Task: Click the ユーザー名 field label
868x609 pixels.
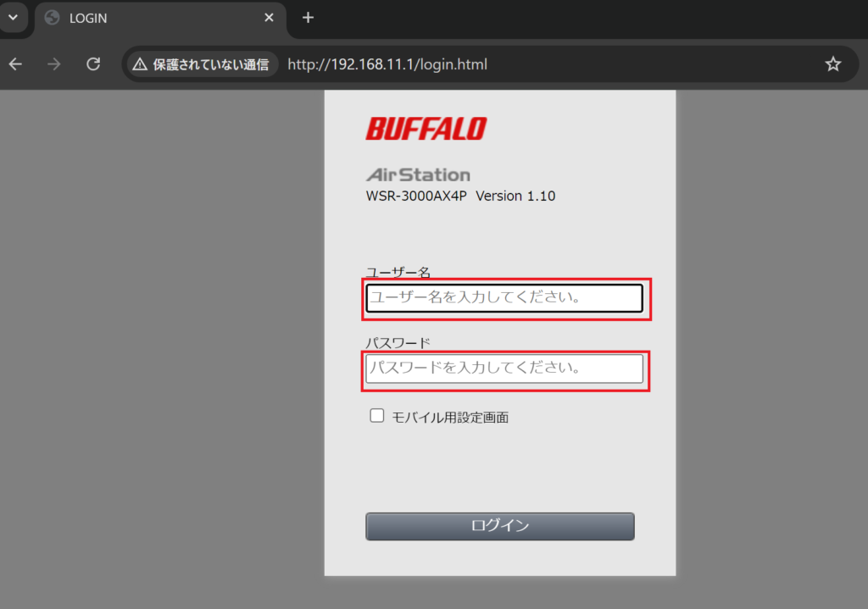Action: pos(398,272)
